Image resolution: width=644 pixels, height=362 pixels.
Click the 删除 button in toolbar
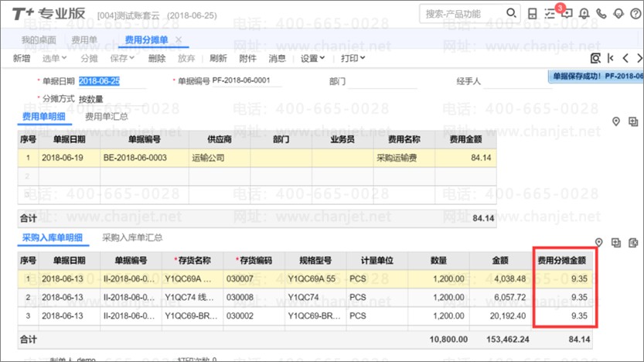click(157, 58)
